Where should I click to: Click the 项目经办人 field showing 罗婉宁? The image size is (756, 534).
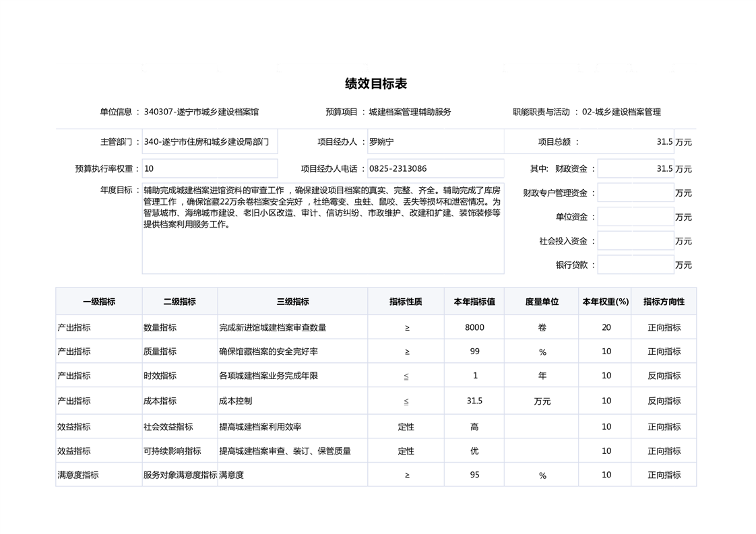[x=435, y=142]
